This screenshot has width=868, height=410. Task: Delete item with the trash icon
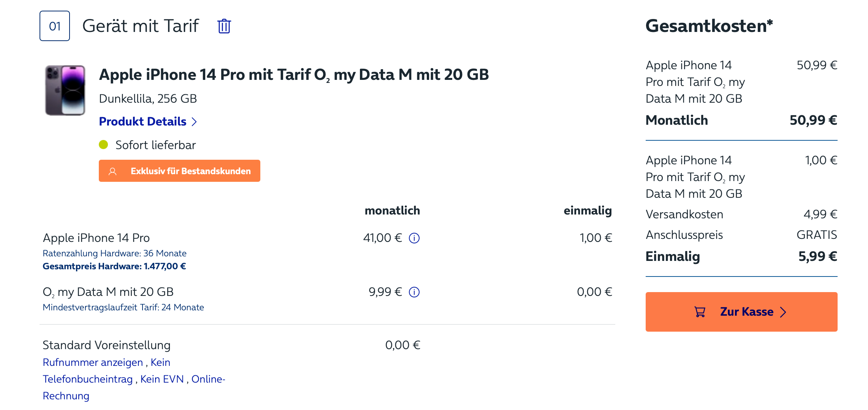click(224, 26)
